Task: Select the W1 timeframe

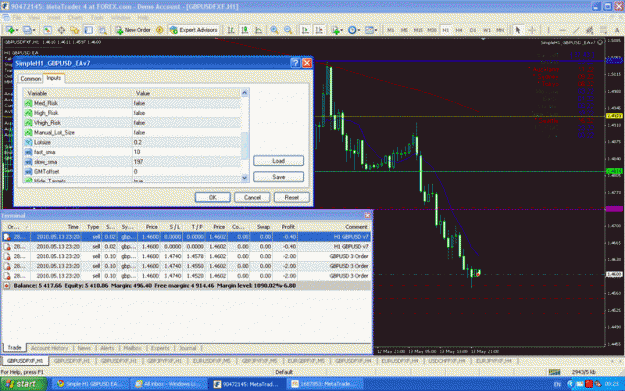Action: (487, 30)
